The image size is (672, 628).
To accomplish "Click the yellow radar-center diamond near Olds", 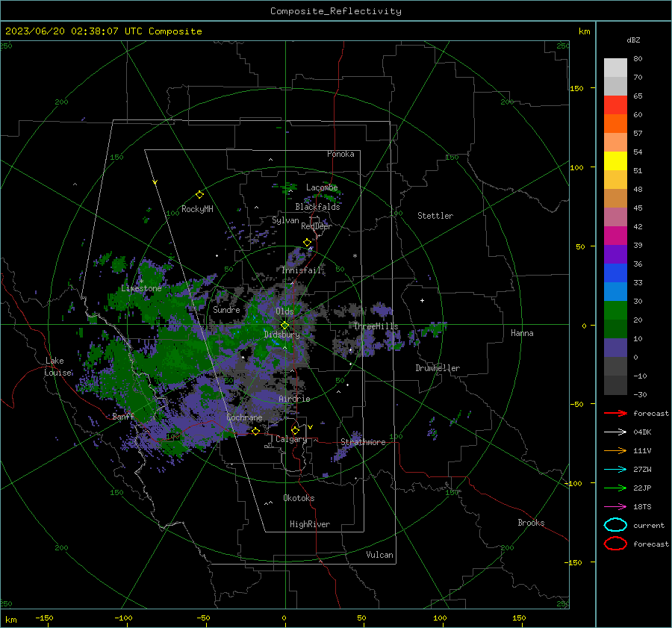I will point(284,326).
